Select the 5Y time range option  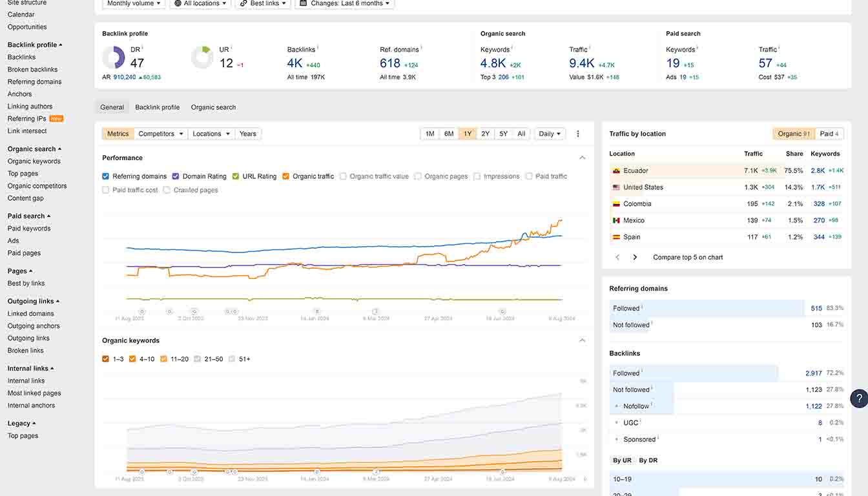coord(503,134)
